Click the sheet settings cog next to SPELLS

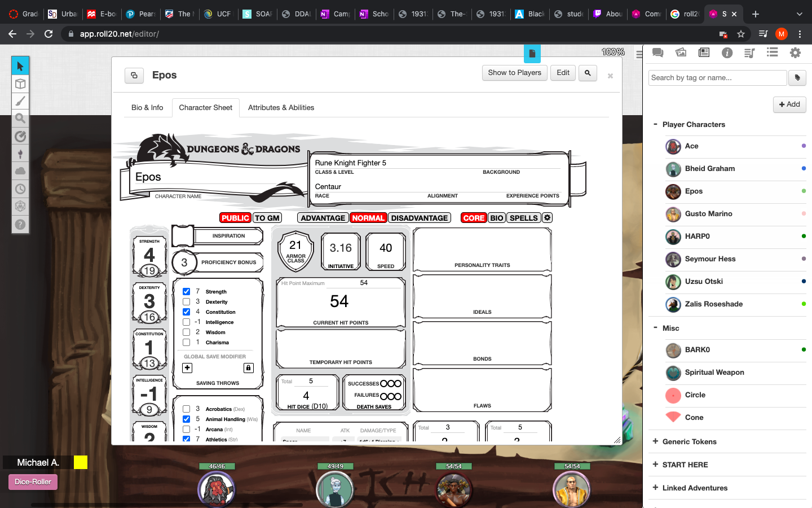[547, 218]
